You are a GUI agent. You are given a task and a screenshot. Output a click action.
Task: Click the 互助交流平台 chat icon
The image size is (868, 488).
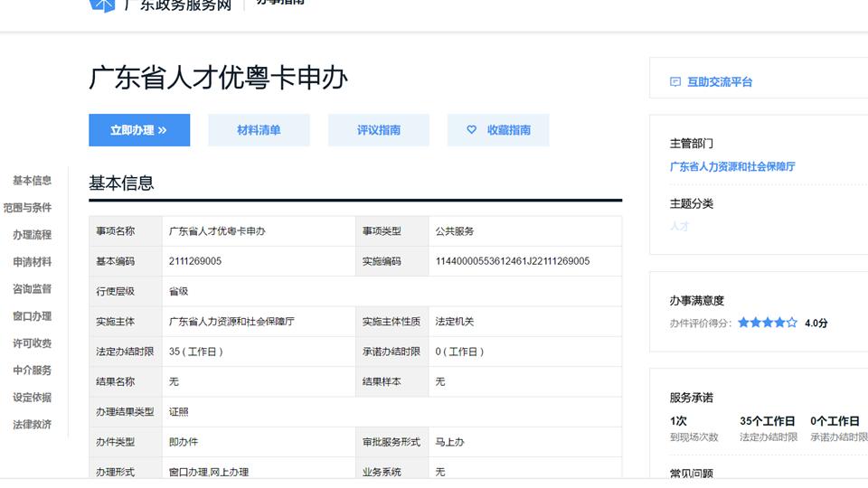coord(675,82)
